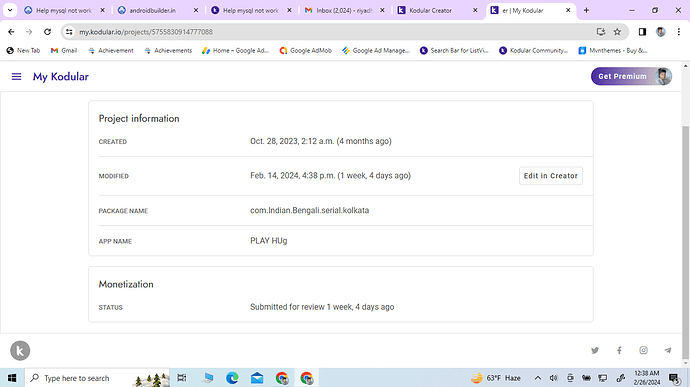Open the New Tab bookmark
This screenshot has width=690, height=387.
tap(23, 51)
